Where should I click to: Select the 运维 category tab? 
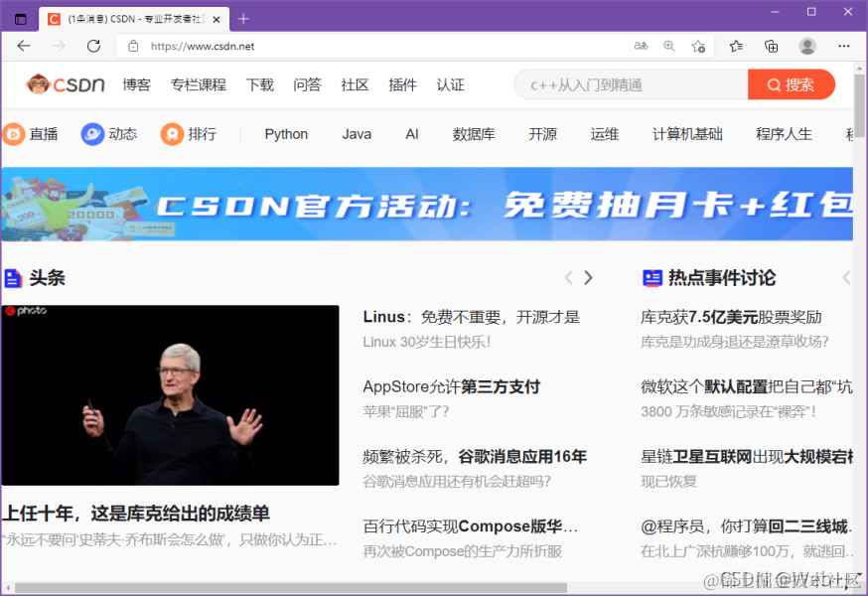tap(605, 134)
